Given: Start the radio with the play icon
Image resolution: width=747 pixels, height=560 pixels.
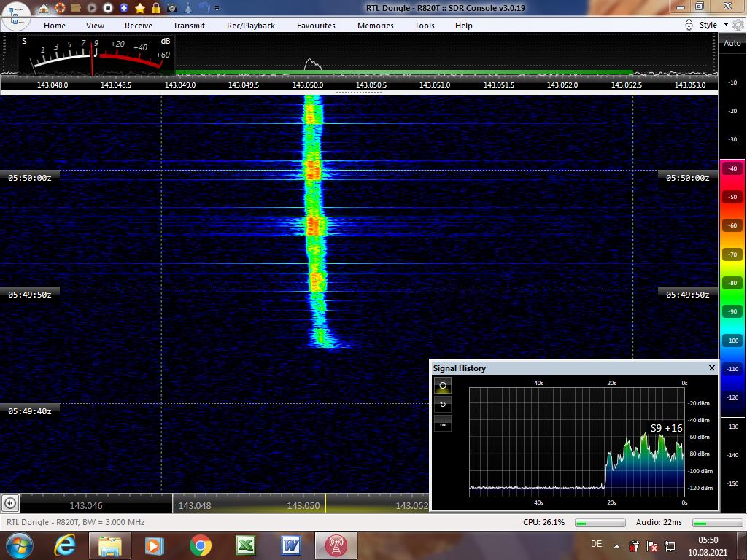Looking at the screenshot, I should click(x=91, y=8).
